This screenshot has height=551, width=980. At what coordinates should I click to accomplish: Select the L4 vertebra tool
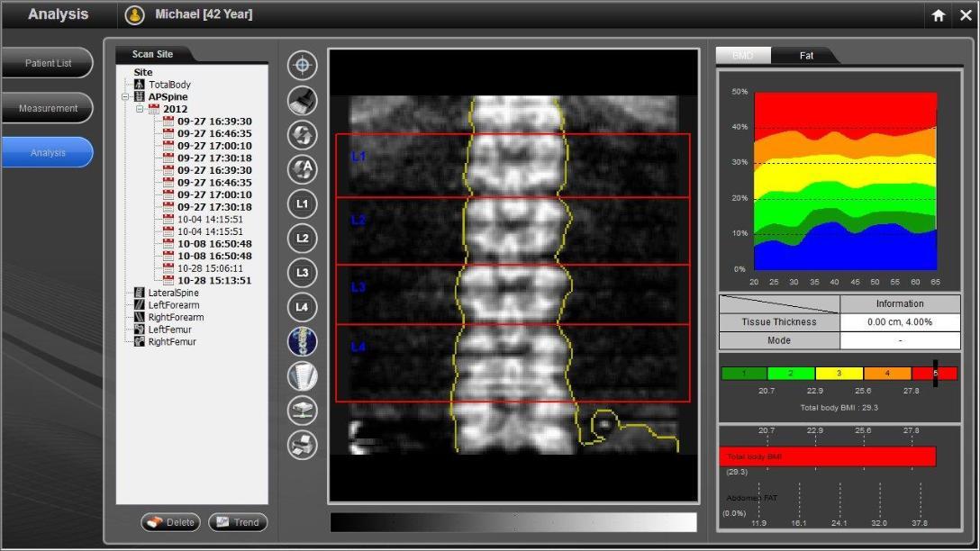click(x=302, y=308)
